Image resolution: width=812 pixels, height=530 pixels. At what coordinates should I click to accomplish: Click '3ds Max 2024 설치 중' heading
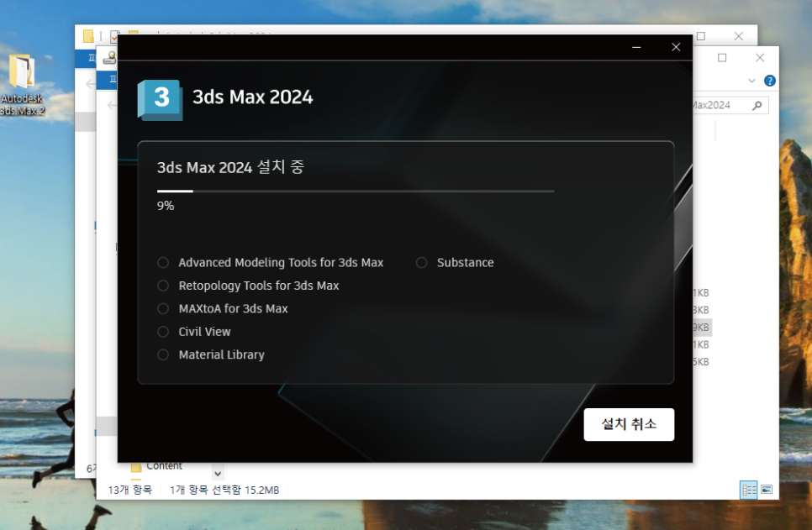230,167
